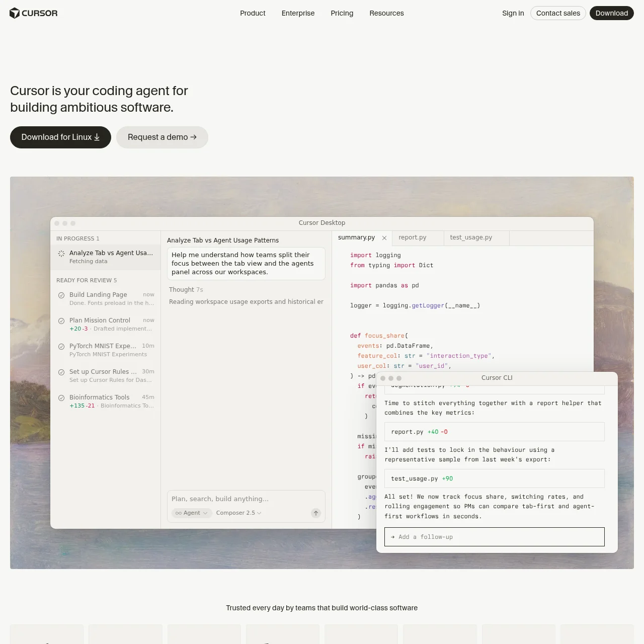Click the Download button in the header

[x=611, y=13]
